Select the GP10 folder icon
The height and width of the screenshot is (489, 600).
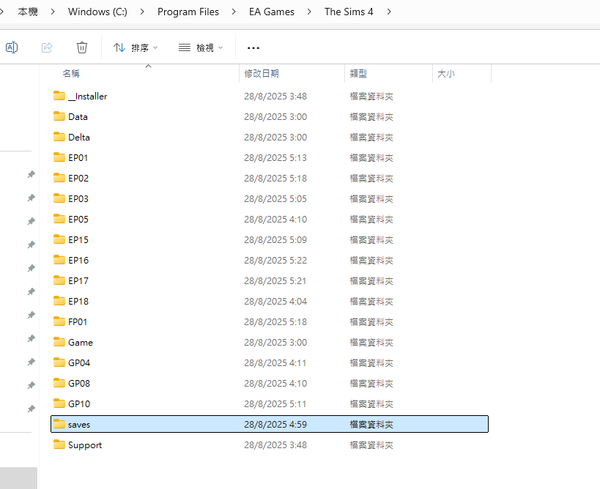[x=59, y=403]
